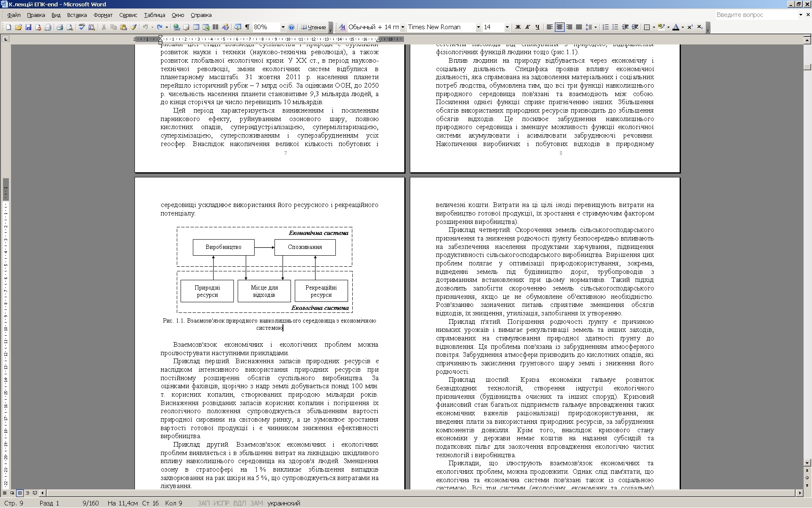Open the Styles and Formatting pane
Screen dimensions: 812x508
click(342, 27)
